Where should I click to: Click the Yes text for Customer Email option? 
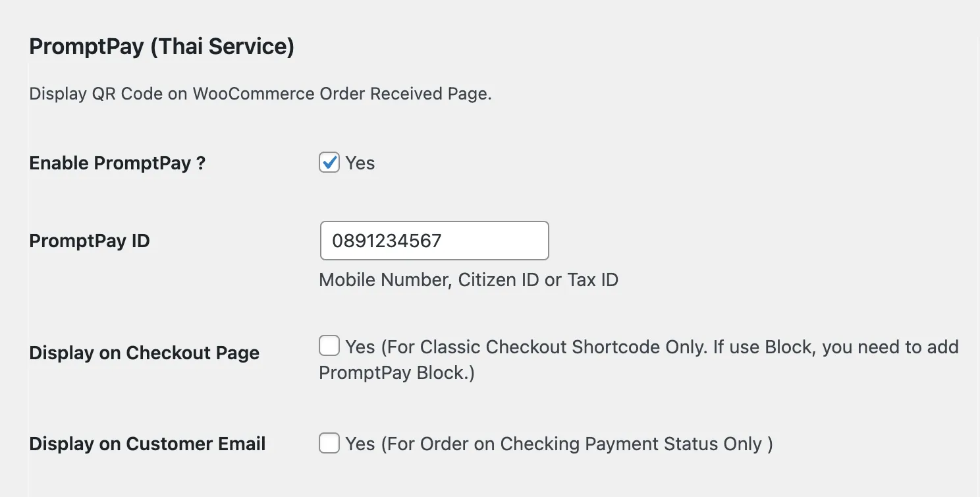click(x=359, y=444)
